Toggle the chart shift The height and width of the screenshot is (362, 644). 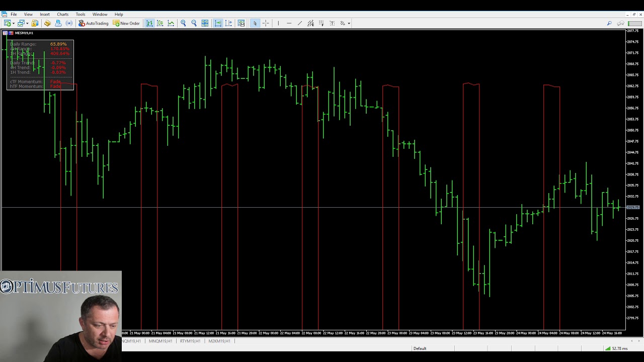pyautogui.click(x=228, y=23)
